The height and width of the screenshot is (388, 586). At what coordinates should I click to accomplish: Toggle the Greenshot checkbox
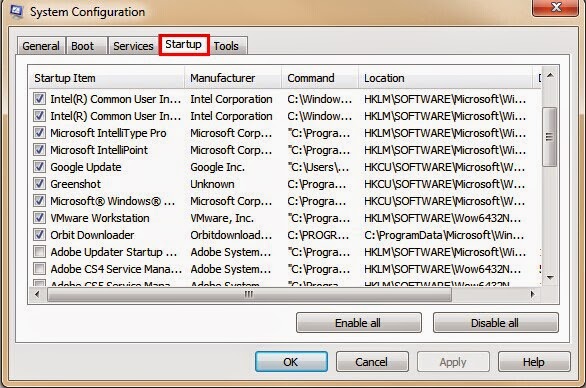click(39, 184)
